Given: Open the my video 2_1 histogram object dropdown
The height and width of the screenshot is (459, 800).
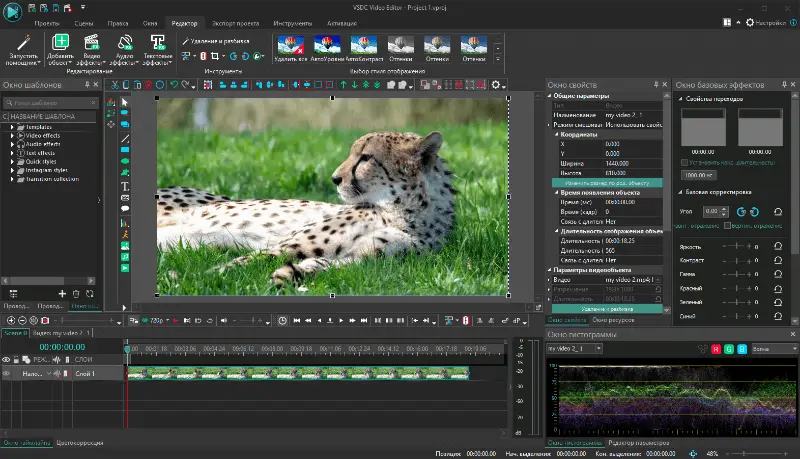Looking at the screenshot, I should click(574, 349).
